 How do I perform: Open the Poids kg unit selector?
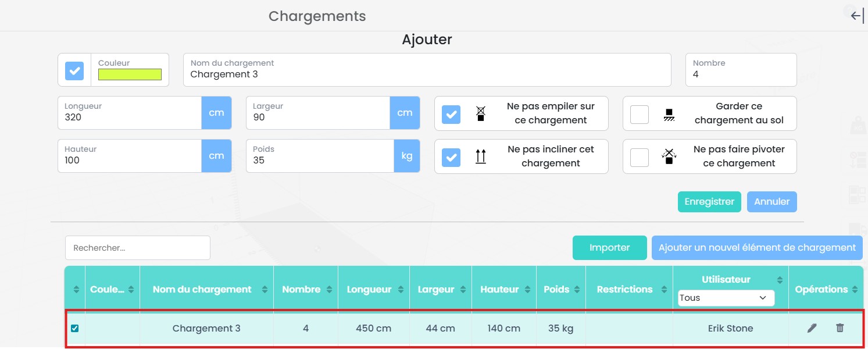pyautogui.click(x=406, y=156)
